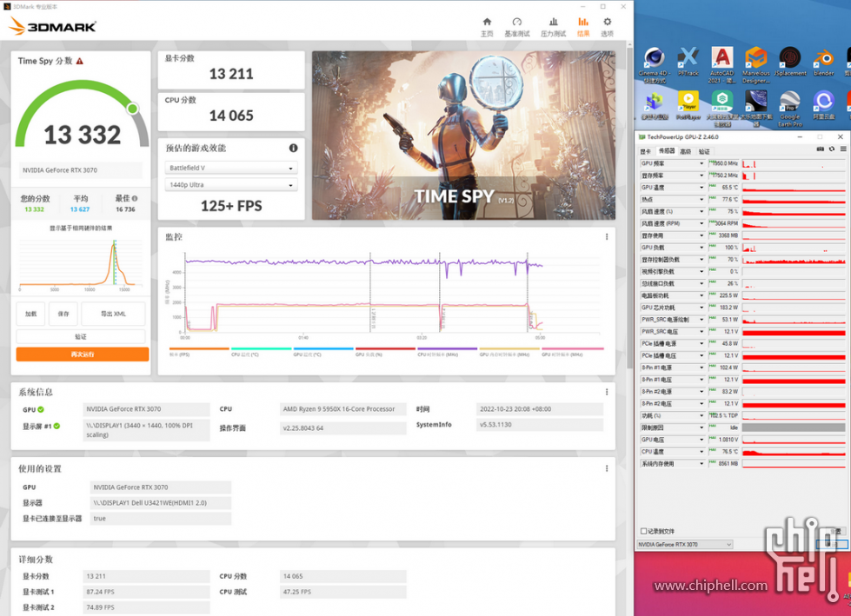Switch to GPU-Z 高级 tab
The image size is (851, 616).
pos(686,151)
